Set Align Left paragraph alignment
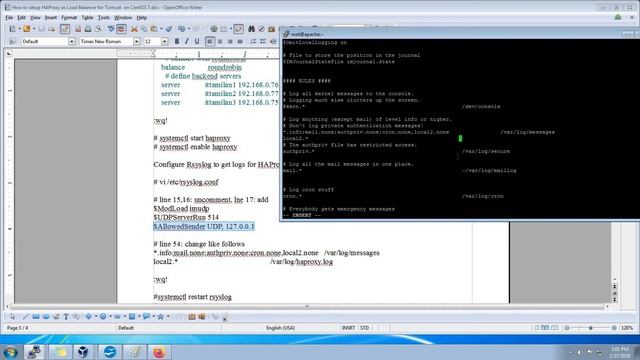This screenshot has width=640, height=360. 210,41
